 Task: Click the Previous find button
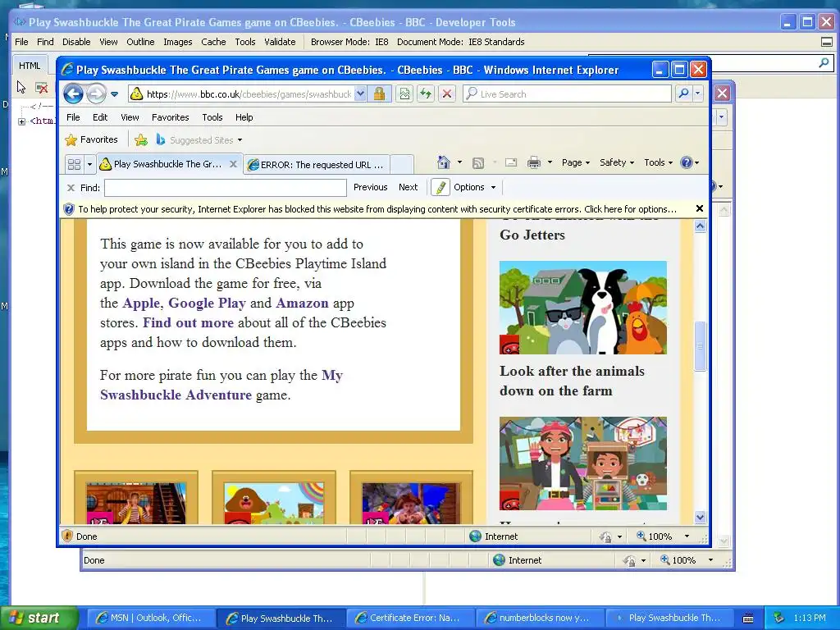[x=370, y=187]
